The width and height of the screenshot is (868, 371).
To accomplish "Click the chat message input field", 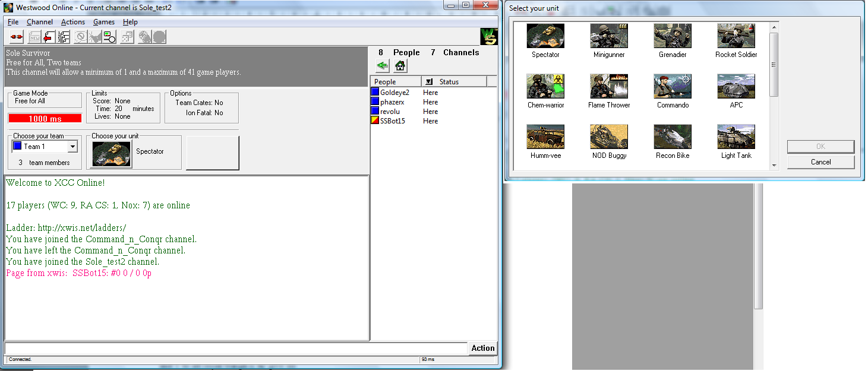I will [235, 348].
